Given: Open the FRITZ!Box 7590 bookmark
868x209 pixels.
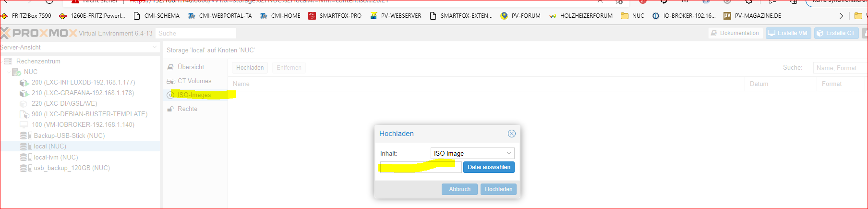Looking at the screenshot, I should click(26, 16).
